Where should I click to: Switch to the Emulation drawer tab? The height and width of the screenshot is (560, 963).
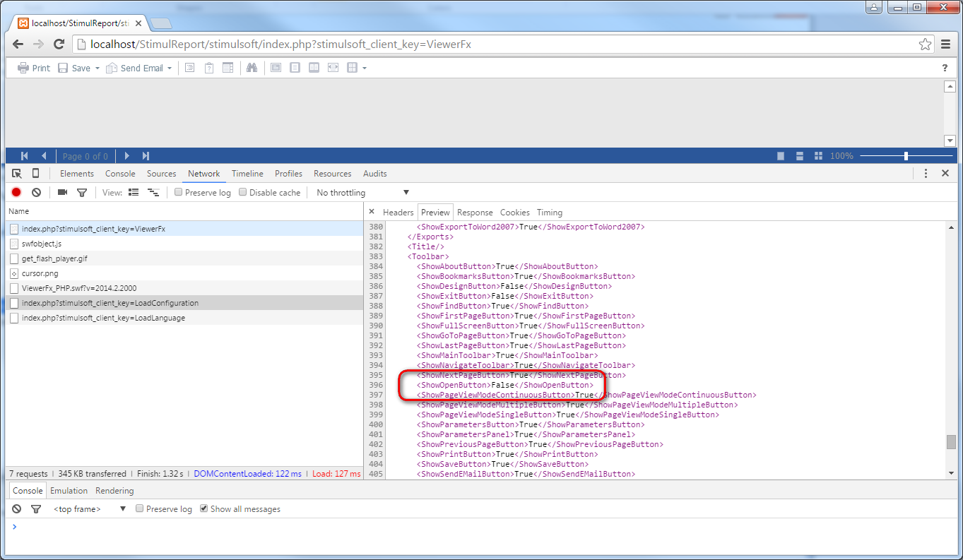69,491
